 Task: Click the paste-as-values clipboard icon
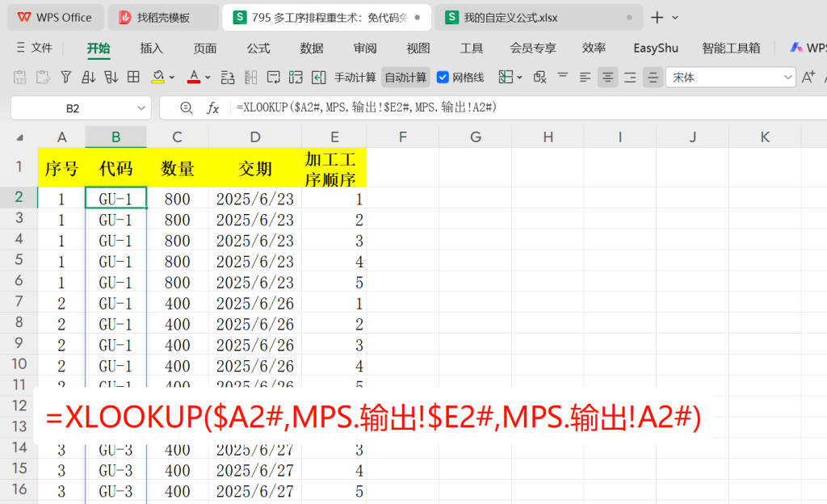20,78
